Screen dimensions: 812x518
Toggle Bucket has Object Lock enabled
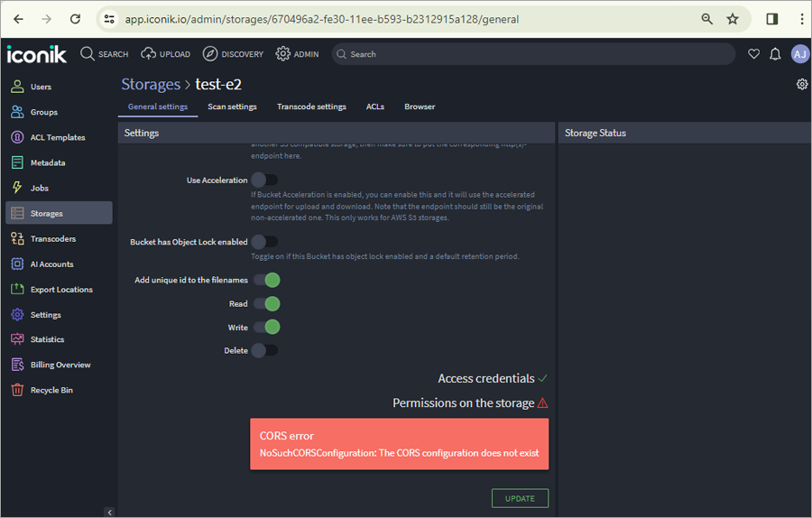coord(264,241)
